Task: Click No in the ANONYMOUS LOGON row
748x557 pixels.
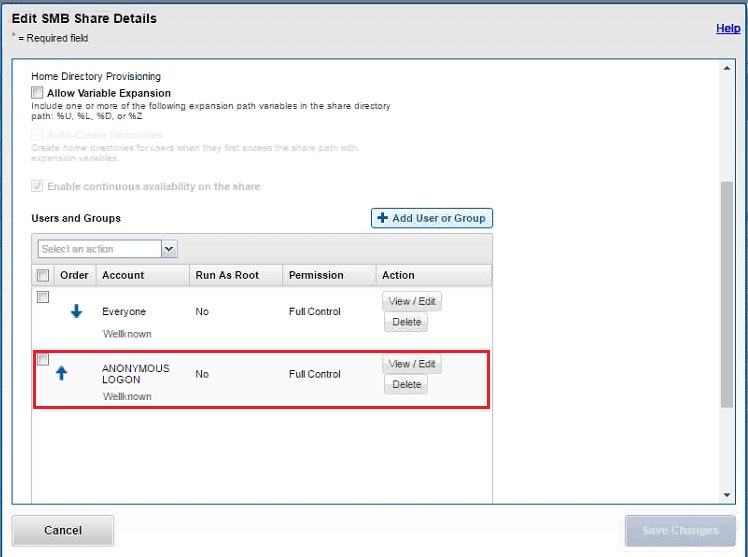Action: (202, 374)
